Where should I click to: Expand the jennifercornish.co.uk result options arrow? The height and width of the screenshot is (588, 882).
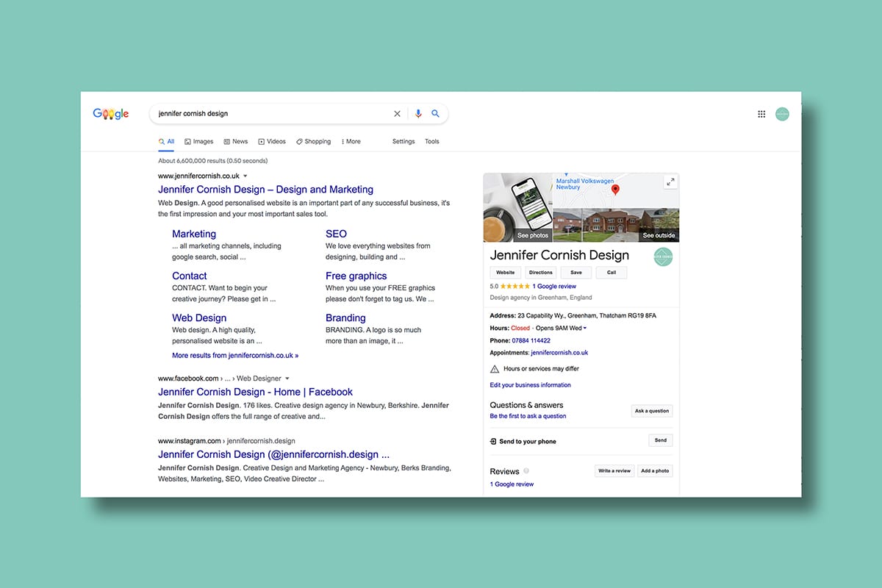(x=245, y=176)
